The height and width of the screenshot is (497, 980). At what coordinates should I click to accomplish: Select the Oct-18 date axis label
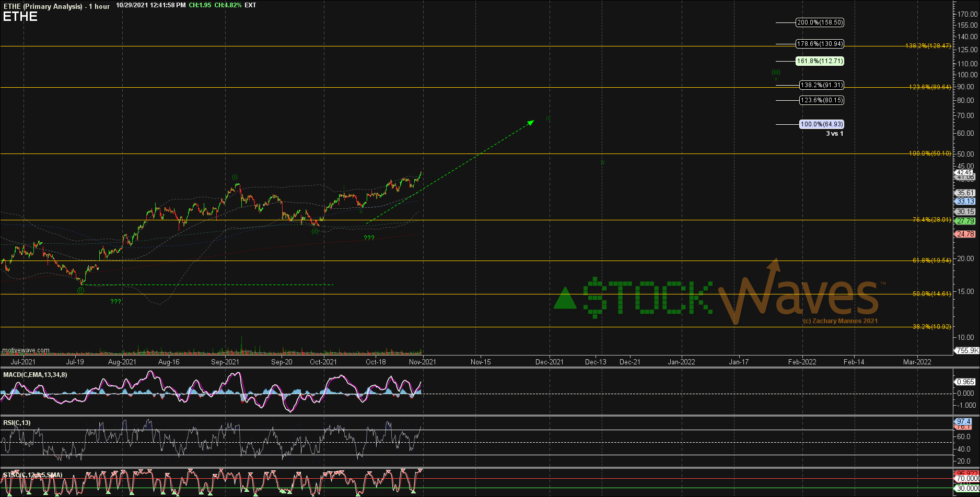tap(376, 362)
